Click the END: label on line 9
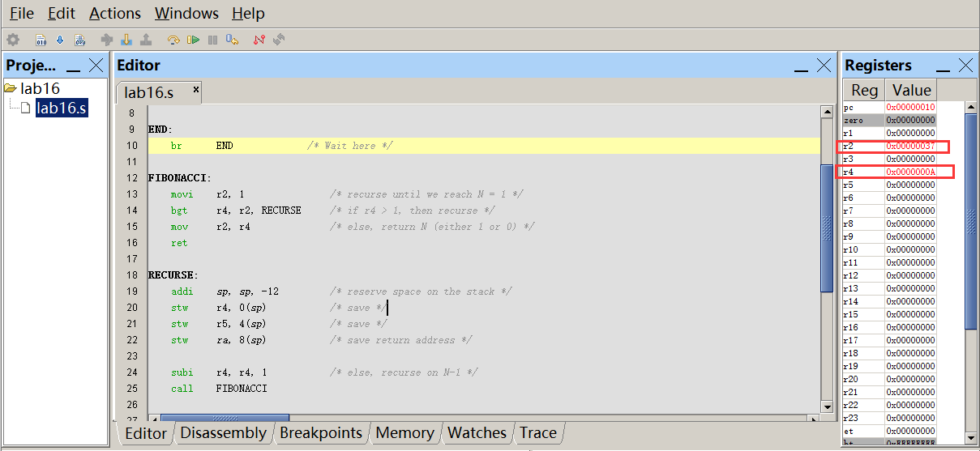The width and height of the screenshot is (980, 451). (160, 130)
